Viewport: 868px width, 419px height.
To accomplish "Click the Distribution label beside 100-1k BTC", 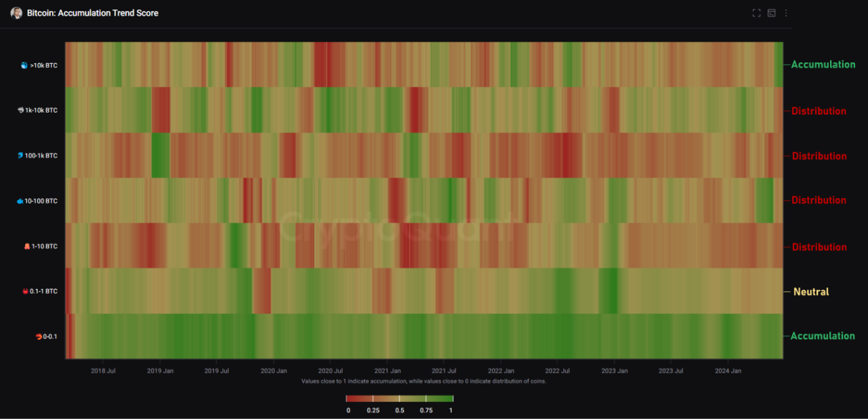I will coord(818,156).
